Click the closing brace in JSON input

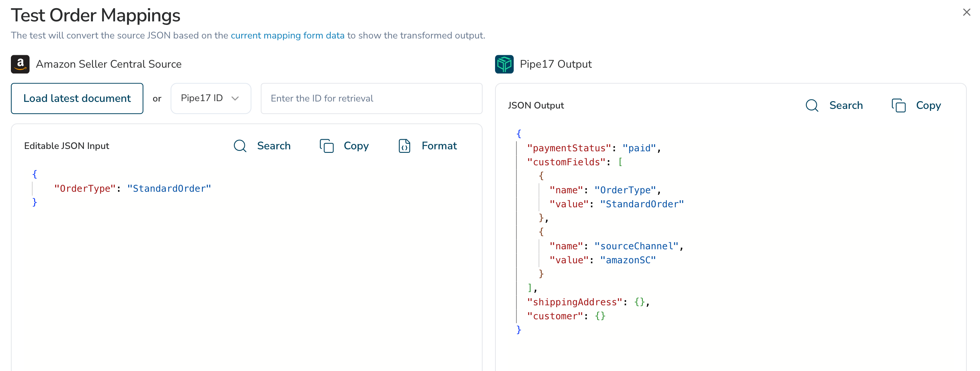pyautogui.click(x=35, y=202)
